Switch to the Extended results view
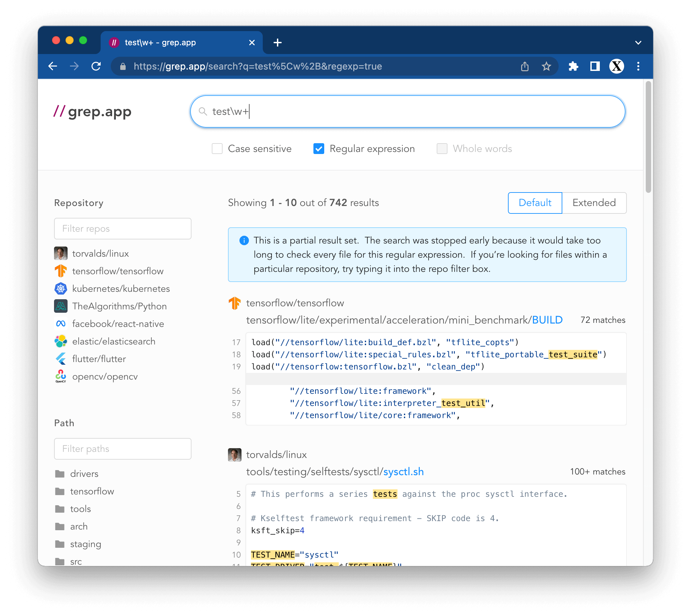This screenshot has height=616, width=691. tap(594, 203)
